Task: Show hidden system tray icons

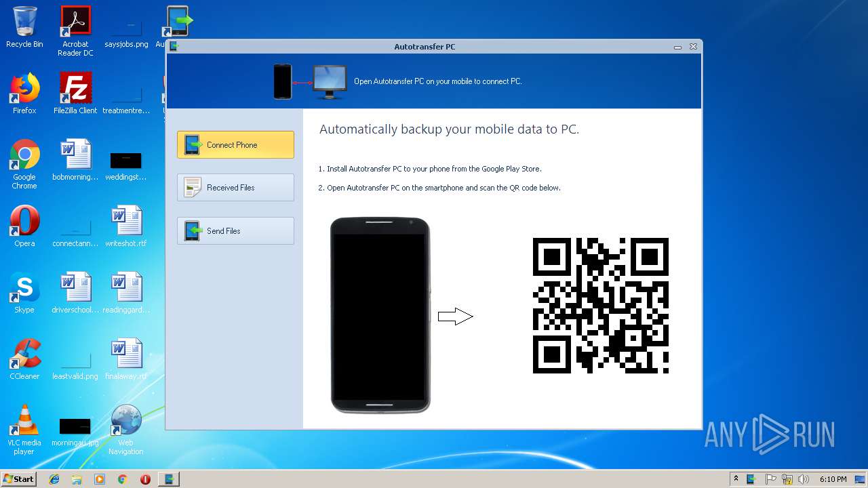Action: [736, 479]
